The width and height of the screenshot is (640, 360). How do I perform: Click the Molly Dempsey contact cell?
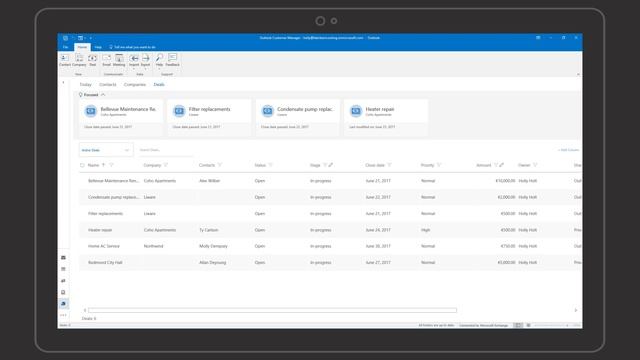213,246
